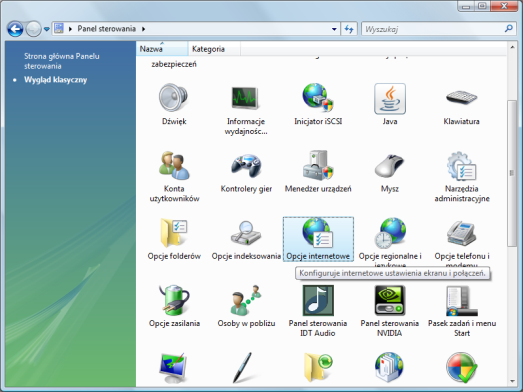Click the vertical scrollbar thumb

pyautogui.click(x=512, y=173)
